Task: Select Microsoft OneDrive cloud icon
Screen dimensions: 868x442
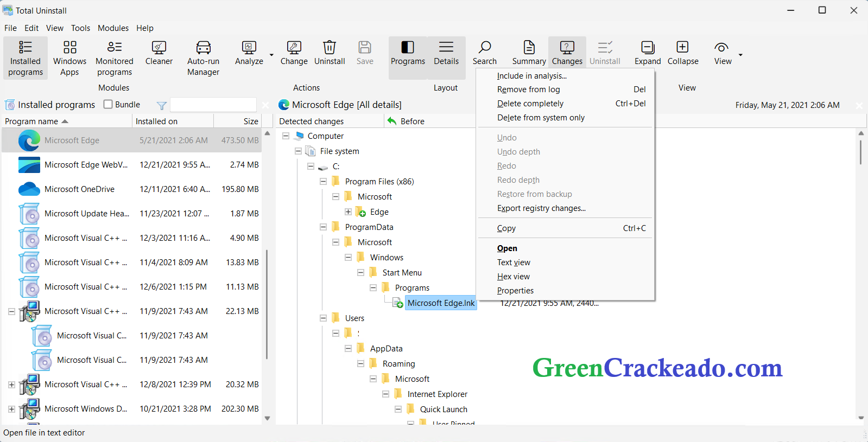Action: (x=29, y=189)
